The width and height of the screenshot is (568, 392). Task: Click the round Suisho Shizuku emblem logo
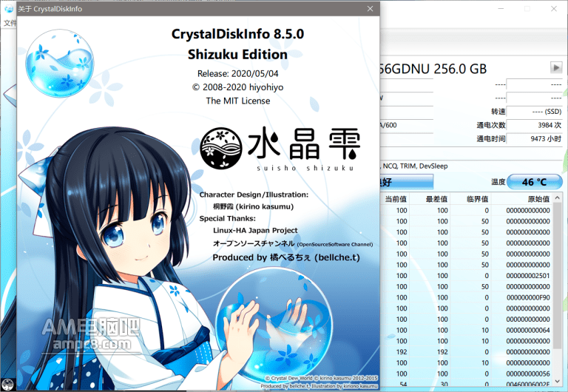221,148
